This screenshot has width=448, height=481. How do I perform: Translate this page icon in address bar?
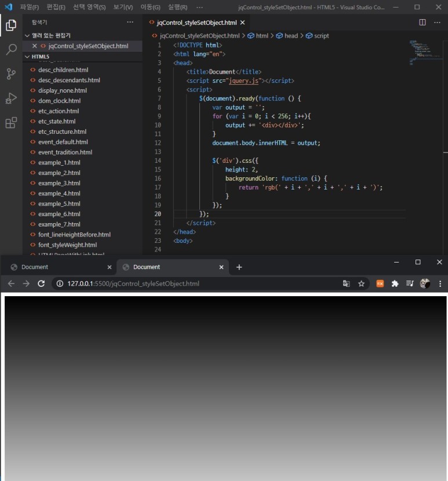(x=346, y=283)
